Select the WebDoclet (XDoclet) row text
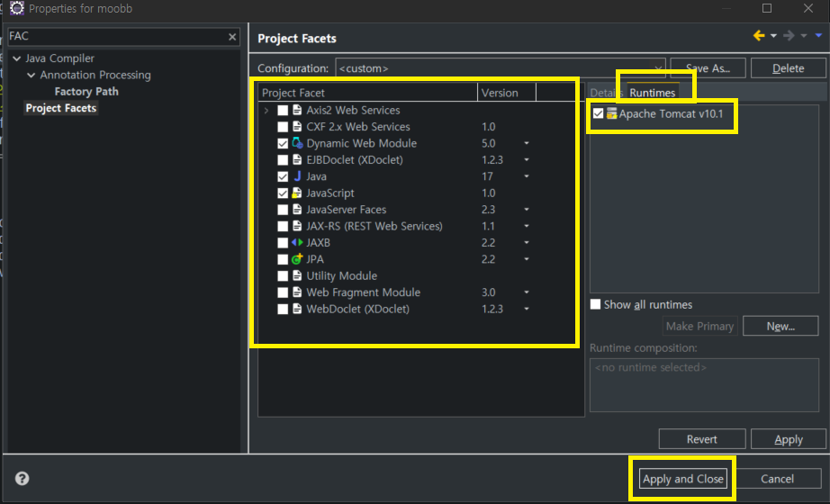This screenshot has height=504, width=830. (x=357, y=309)
